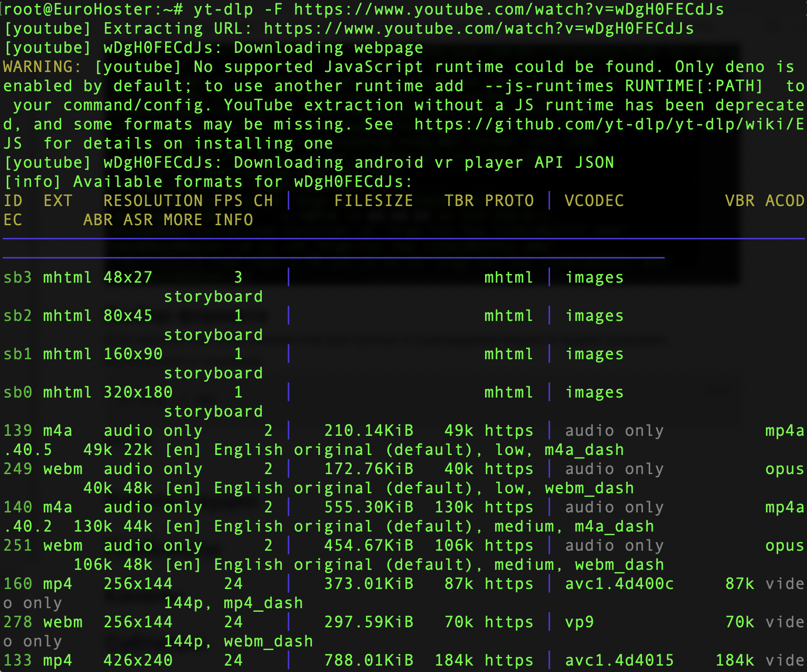Click the '144p, mp4_dash' info text

pos(233,603)
